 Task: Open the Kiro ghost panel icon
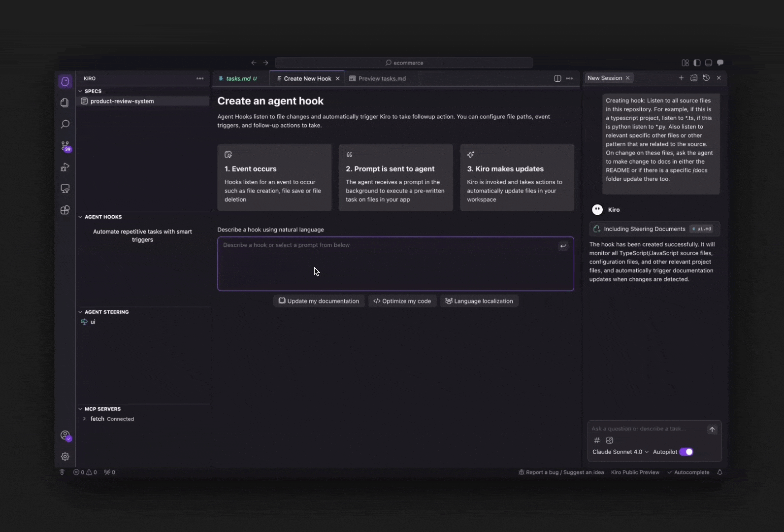click(x=65, y=81)
